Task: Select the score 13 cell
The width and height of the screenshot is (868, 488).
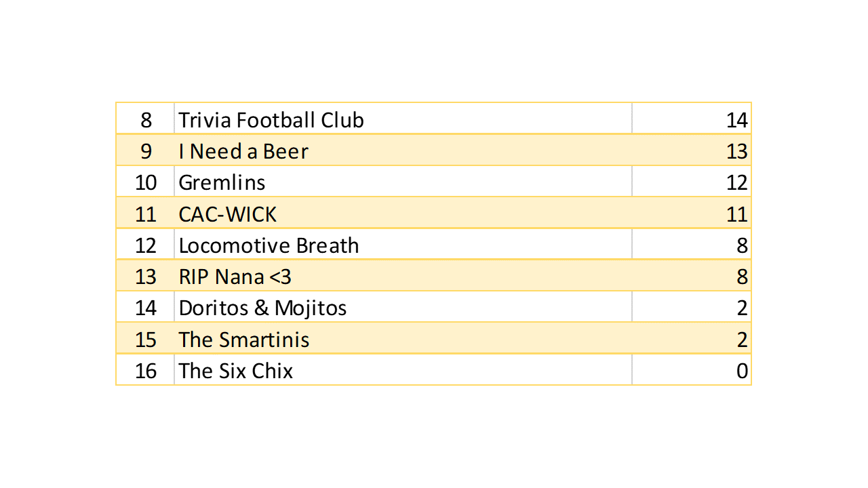Action: tap(736, 151)
